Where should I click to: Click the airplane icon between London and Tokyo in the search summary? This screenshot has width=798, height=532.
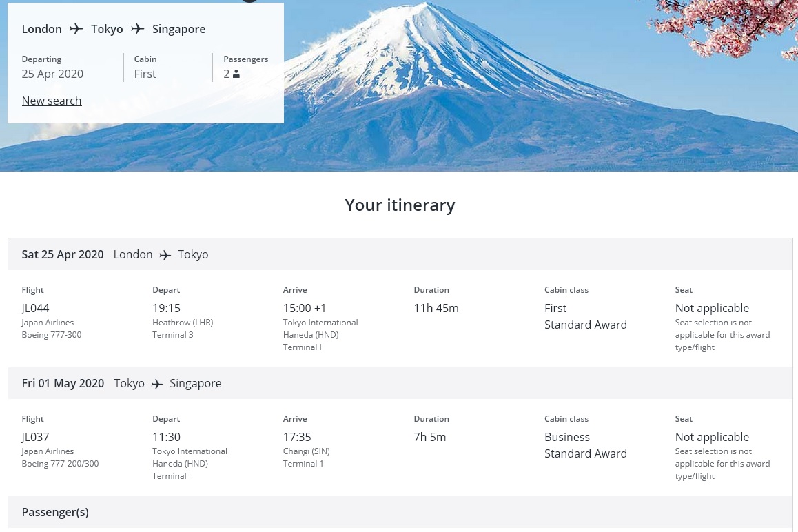click(76, 29)
